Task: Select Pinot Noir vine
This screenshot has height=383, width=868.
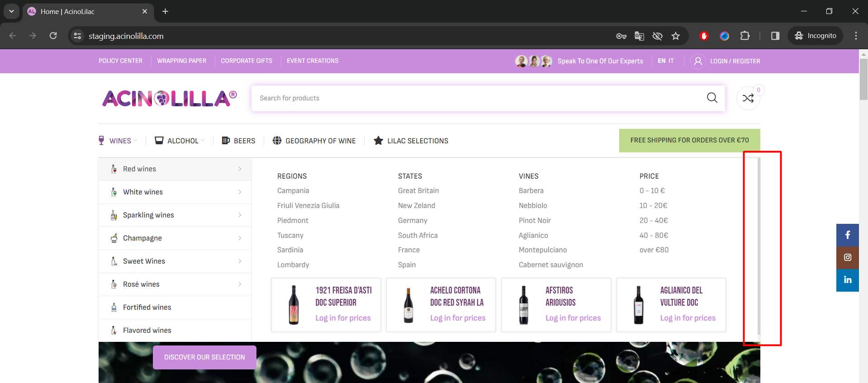Action: tap(535, 221)
